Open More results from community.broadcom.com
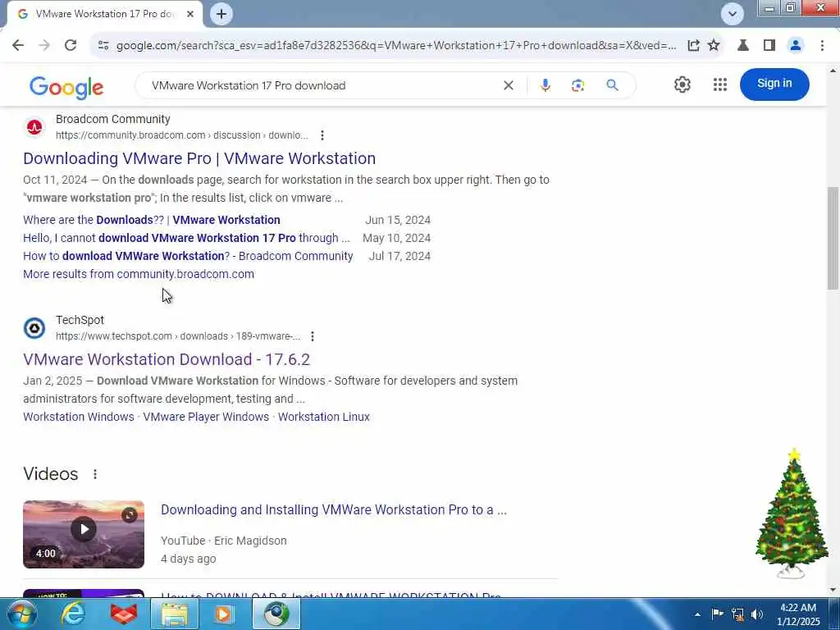The image size is (840, 630). click(139, 274)
